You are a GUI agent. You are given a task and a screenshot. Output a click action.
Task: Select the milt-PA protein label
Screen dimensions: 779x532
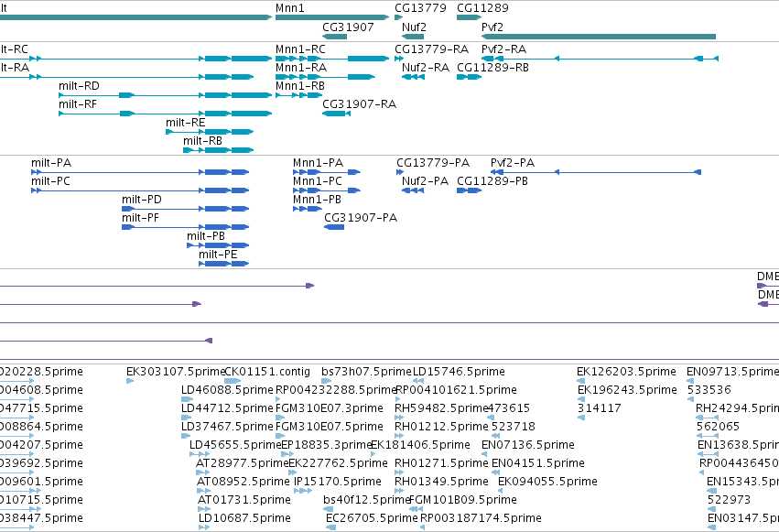(51, 163)
